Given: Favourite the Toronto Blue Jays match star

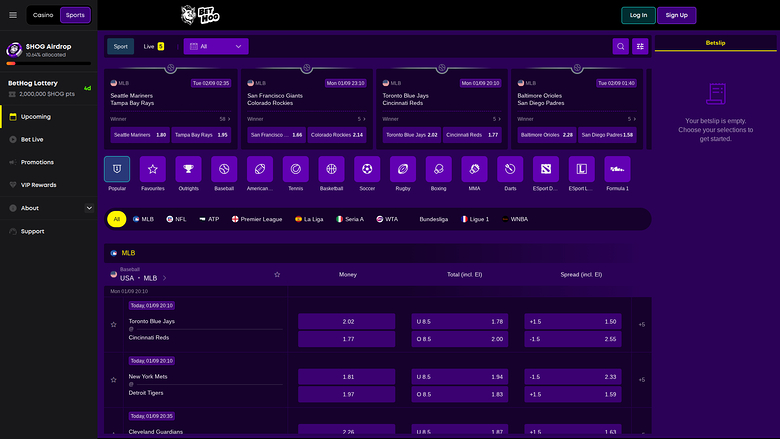Looking at the screenshot, I should [x=113, y=325].
